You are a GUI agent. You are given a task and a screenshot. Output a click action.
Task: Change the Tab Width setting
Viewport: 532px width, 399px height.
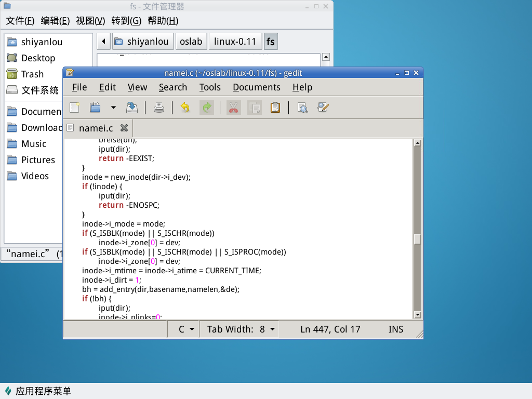(x=242, y=329)
